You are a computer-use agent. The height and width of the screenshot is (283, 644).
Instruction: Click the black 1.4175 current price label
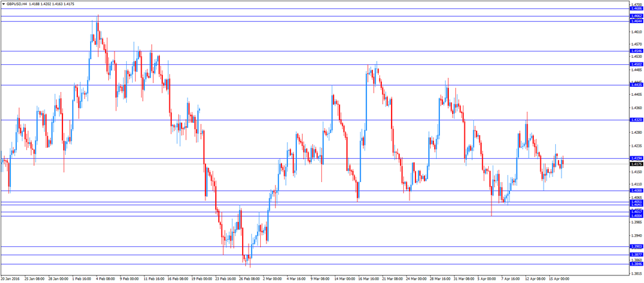click(636, 164)
